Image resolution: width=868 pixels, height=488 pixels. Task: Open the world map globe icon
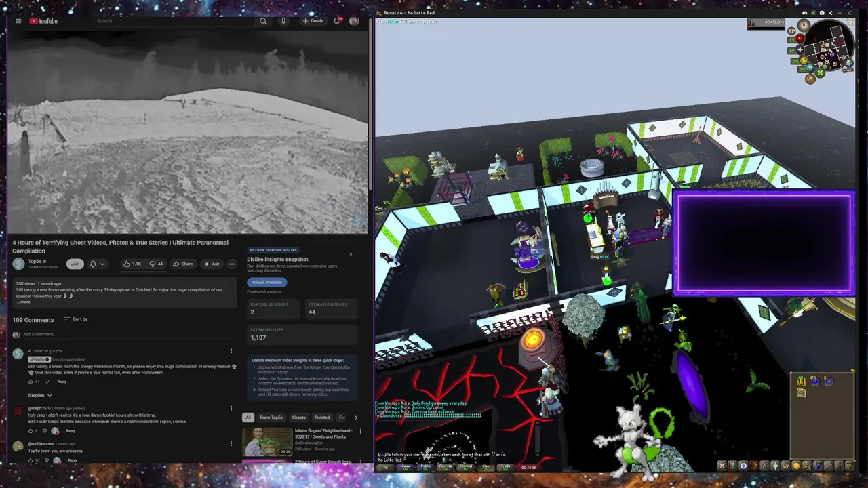pos(849,63)
